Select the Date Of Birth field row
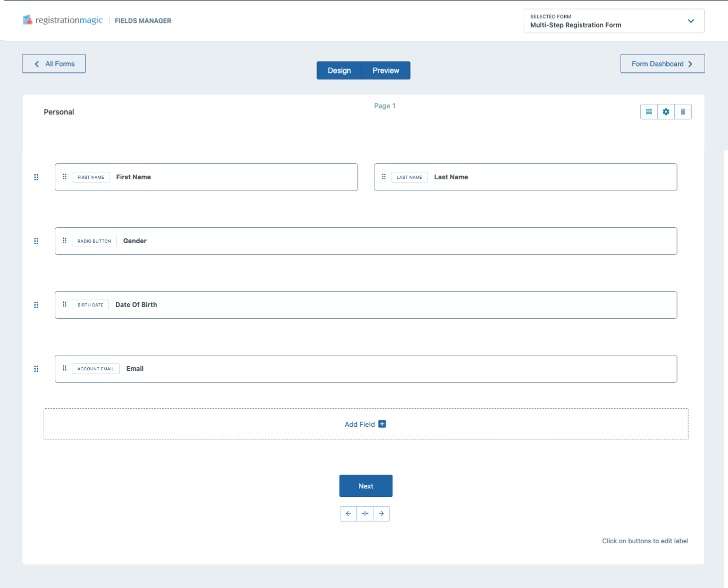The image size is (728, 588). (x=366, y=304)
